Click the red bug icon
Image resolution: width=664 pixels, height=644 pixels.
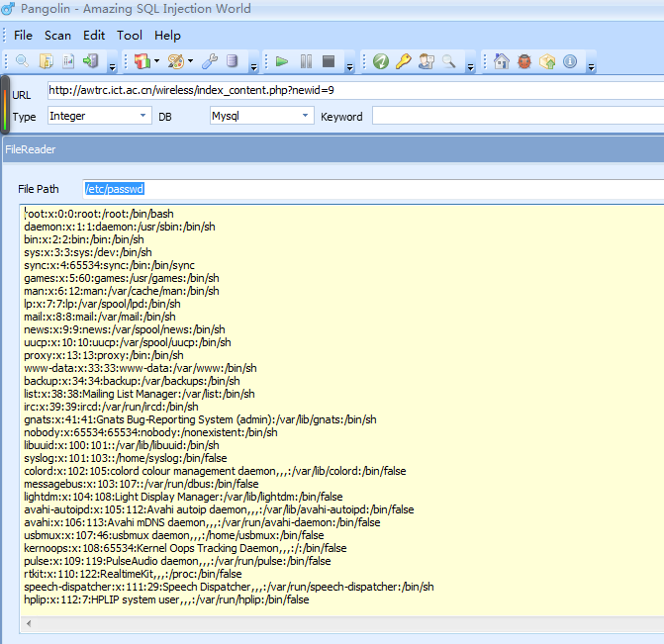524,61
